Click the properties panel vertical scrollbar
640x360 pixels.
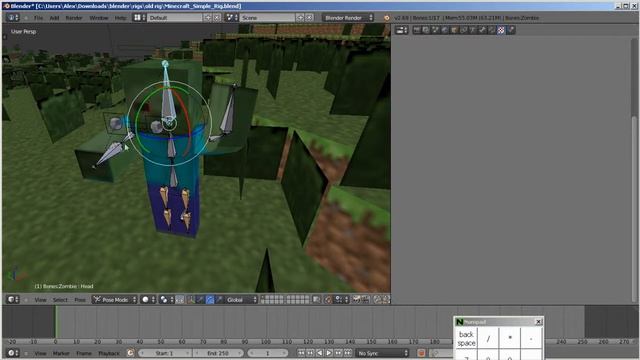(x=634, y=171)
